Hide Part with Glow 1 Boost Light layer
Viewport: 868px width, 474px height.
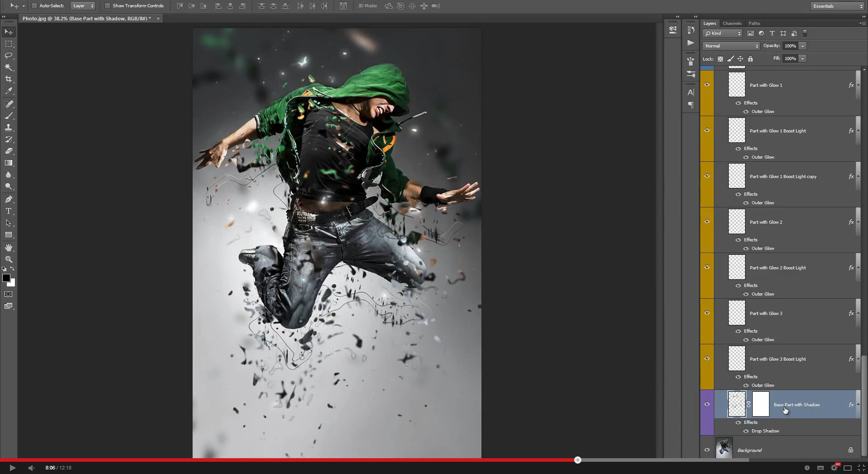[707, 131]
